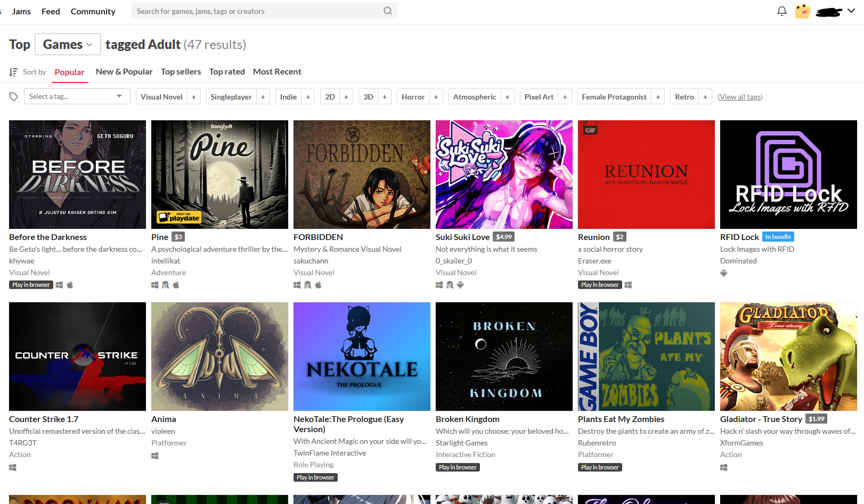
Task: Select the Popular sort tab
Action: 69,72
